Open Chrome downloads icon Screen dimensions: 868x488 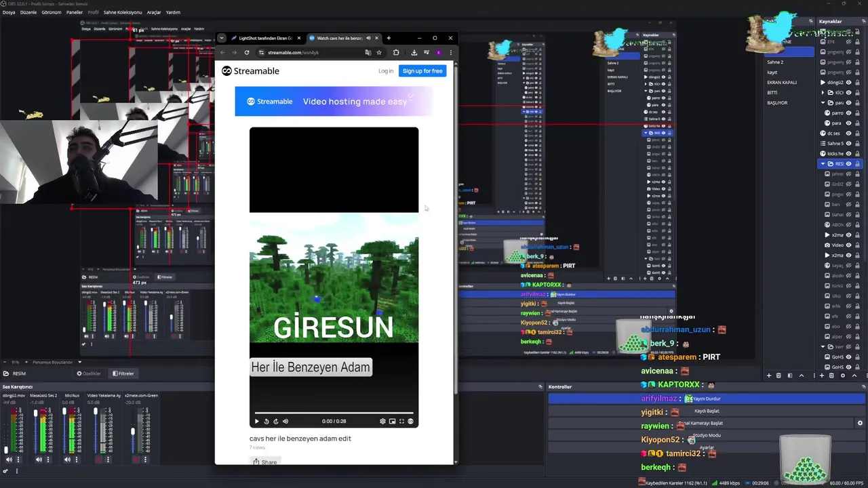[414, 52]
